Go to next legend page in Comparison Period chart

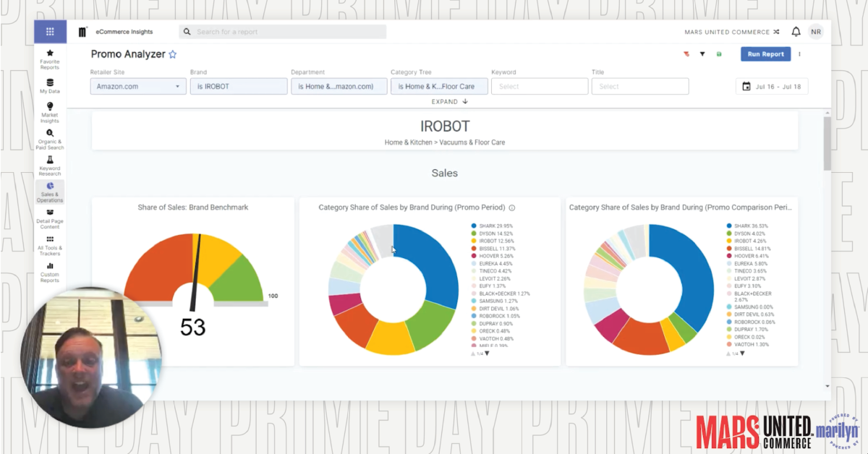tap(743, 354)
